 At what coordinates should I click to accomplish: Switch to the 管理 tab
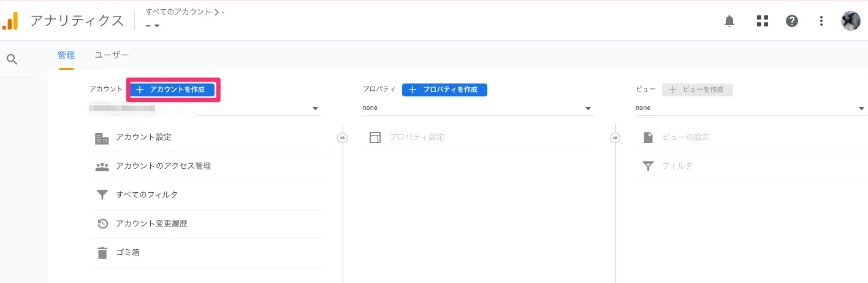click(x=66, y=55)
